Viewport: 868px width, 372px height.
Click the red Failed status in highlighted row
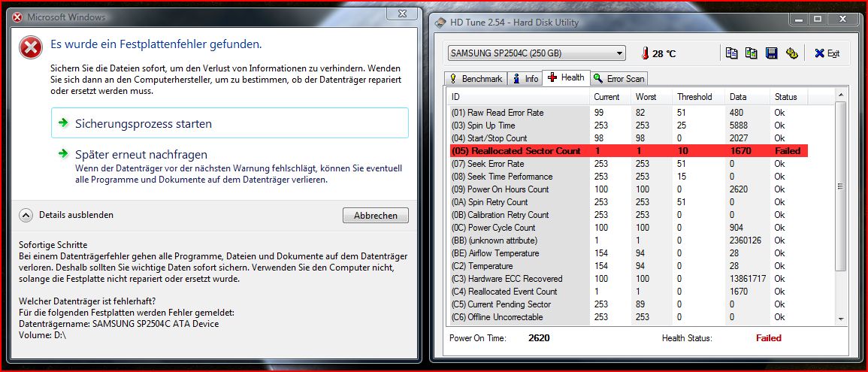tap(787, 150)
